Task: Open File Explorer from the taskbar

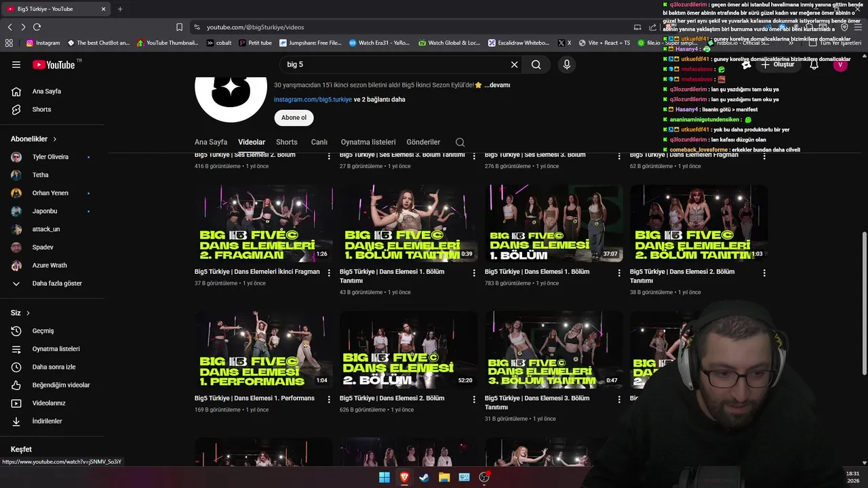Action: click(444, 477)
